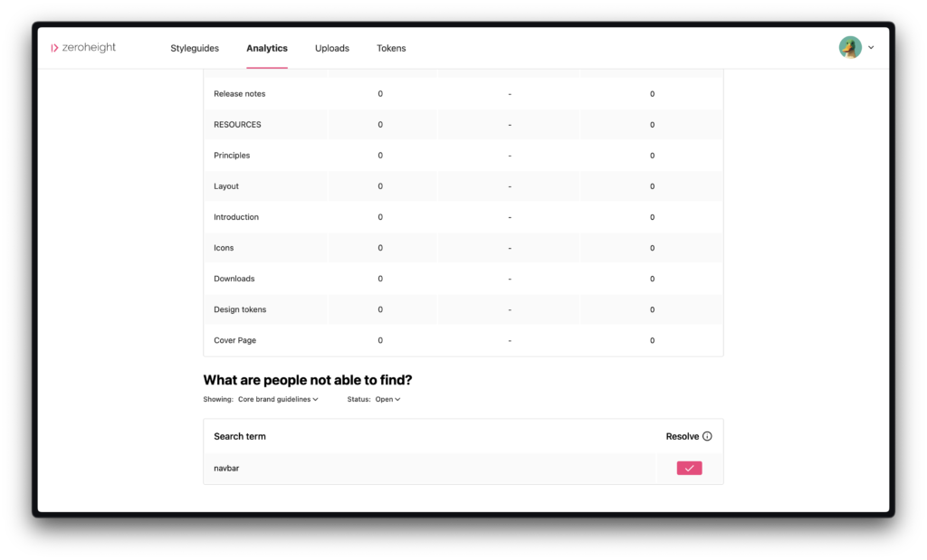927x560 pixels.
Task: Switch to the Styleguides tab
Action: click(x=195, y=49)
